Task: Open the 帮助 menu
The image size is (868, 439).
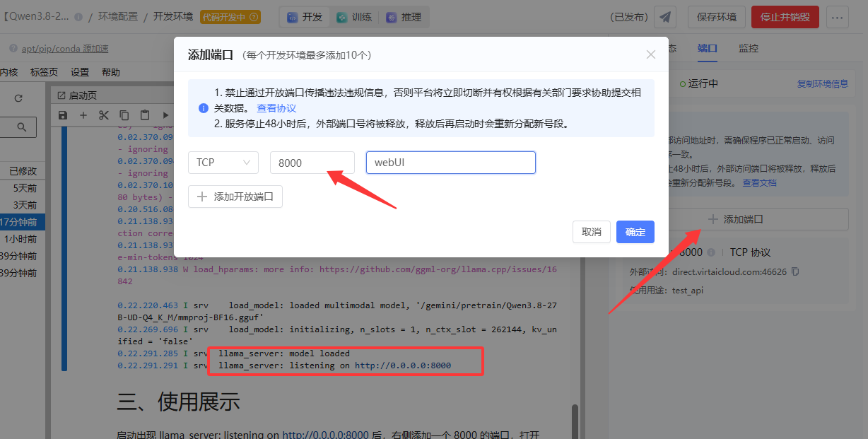Action: [111, 72]
